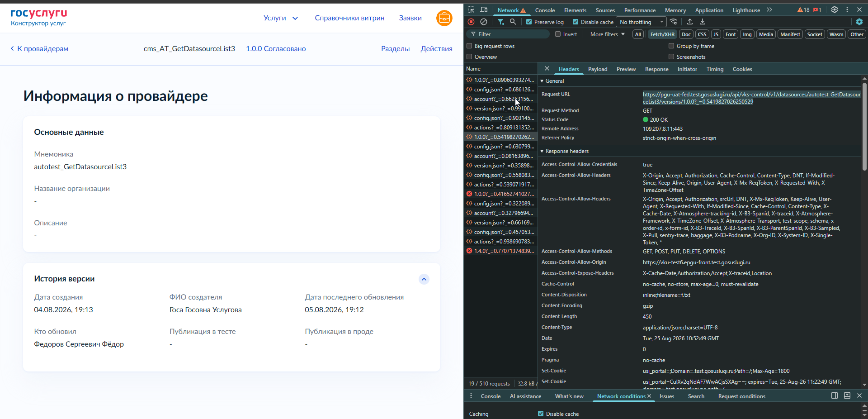Go back via К провайдерам link
This screenshot has height=419, width=868.
[39, 49]
